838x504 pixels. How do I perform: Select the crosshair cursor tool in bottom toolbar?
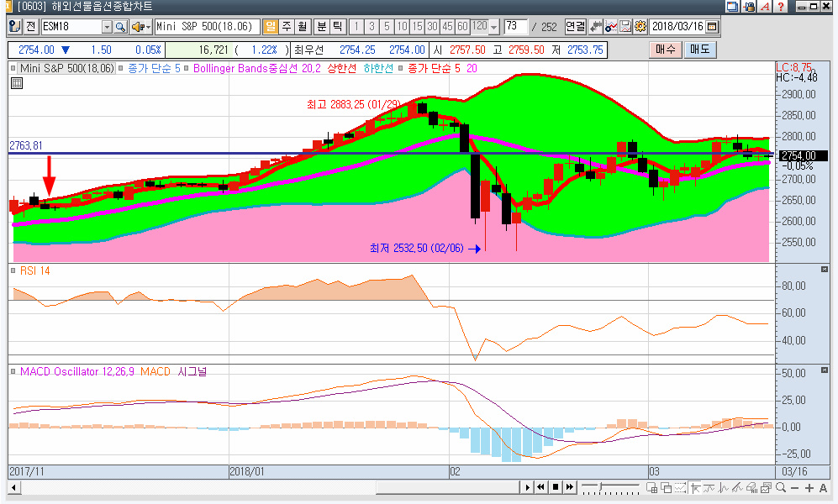point(695,487)
